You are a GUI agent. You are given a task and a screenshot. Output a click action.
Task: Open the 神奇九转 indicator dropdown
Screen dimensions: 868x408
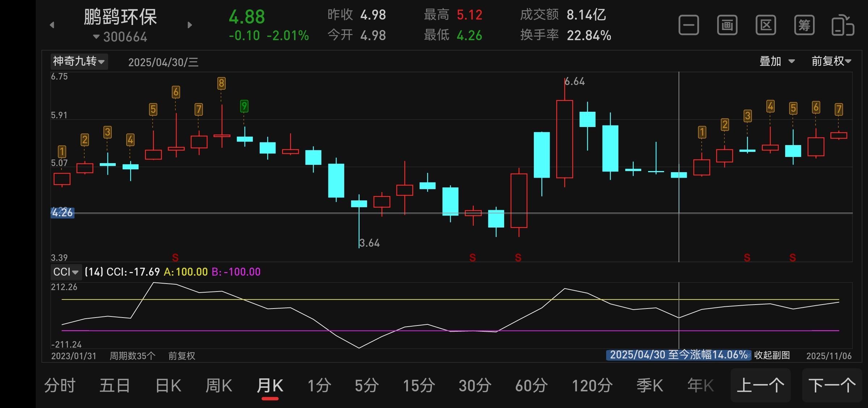(79, 61)
